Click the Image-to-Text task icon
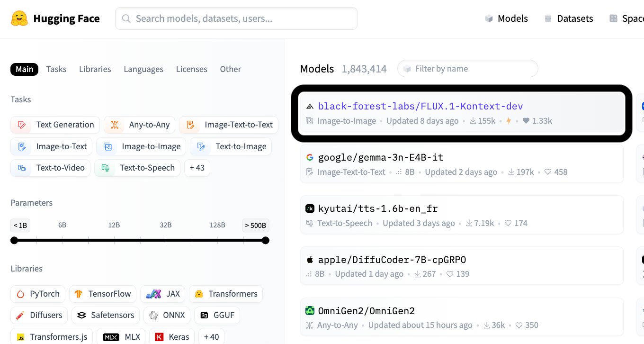 click(22, 146)
